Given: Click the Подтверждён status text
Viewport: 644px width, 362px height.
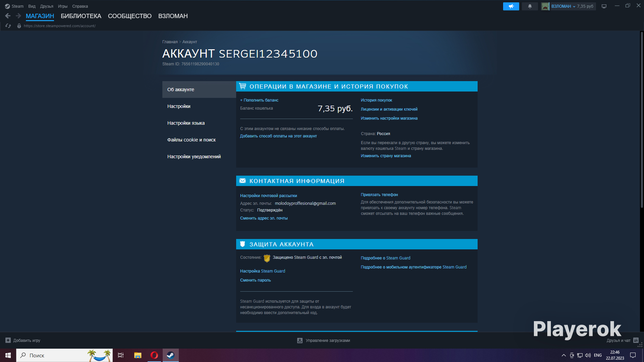Looking at the screenshot, I should pyautogui.click(x=270, y=210).
